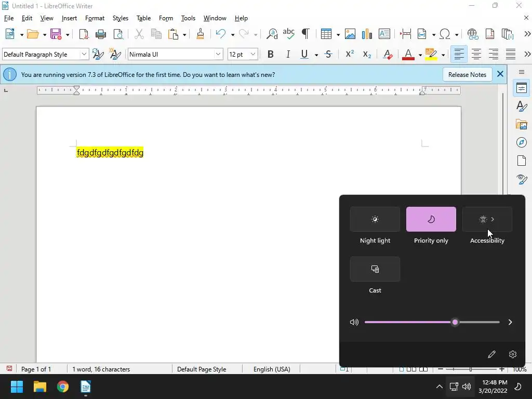Toggle underline formatting
The width and height of the screenshot is (532, 399).
tap(304, 54)
